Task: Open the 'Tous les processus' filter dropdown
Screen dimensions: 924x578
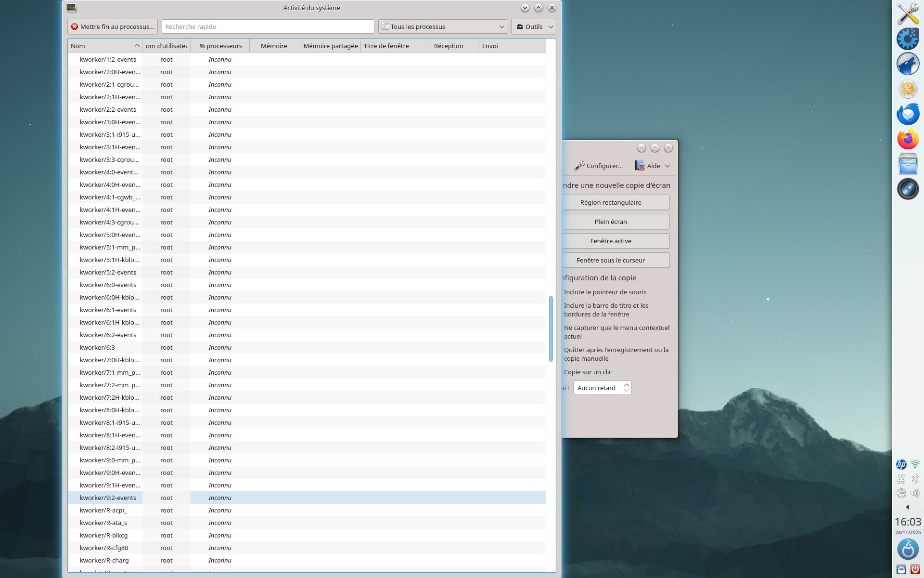Action: (442, 26)
